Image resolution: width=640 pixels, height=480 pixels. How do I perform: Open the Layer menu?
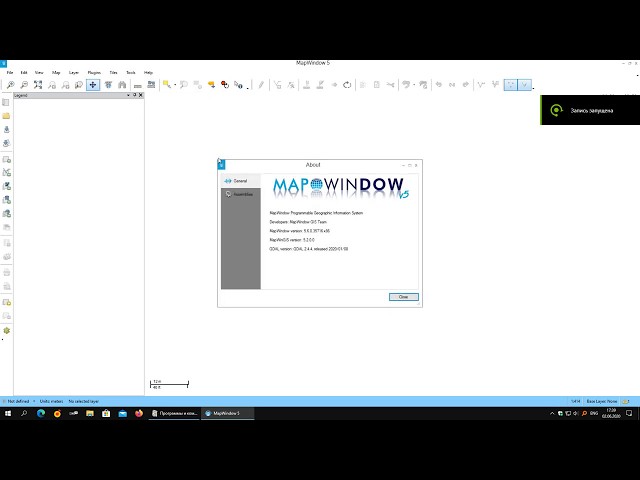74,73
